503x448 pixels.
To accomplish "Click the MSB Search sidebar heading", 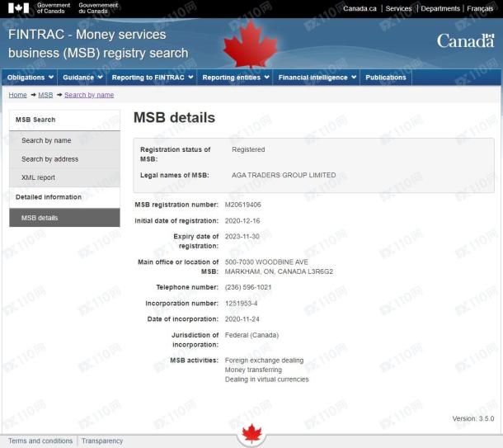I will (35, 120).
